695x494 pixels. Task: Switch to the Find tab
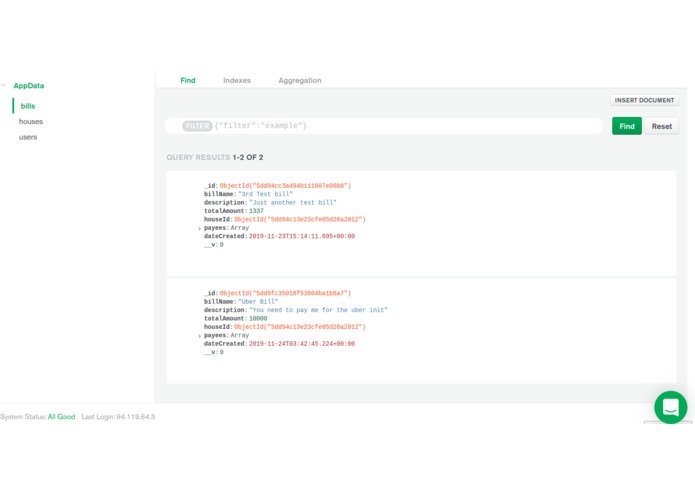pos(187,80)
